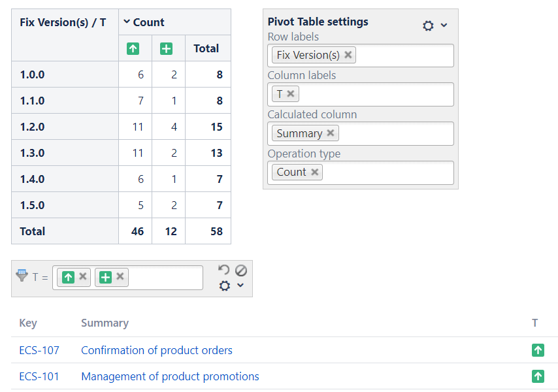Click the clear filter circle-slash icon
Viewport: 558px width, 392px height.
pyautogui.click(x=240, y=270)
